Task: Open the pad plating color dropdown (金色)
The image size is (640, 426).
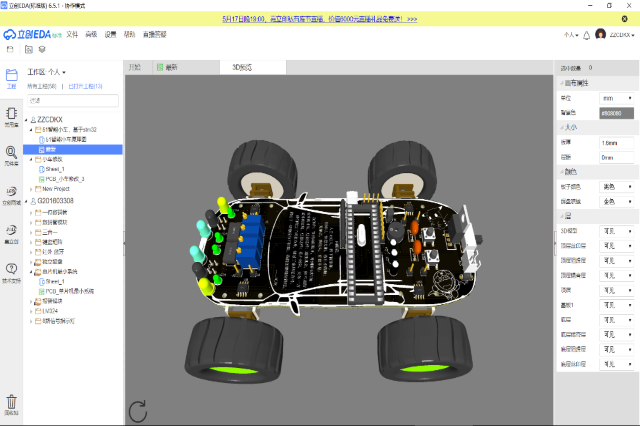Action: [x=616, y=201]
